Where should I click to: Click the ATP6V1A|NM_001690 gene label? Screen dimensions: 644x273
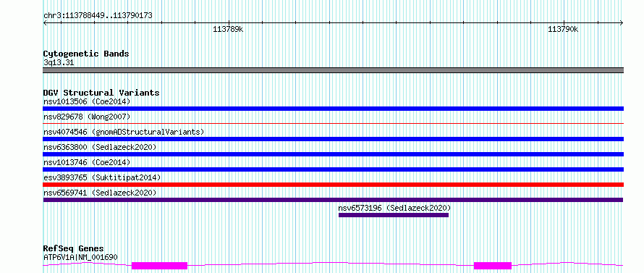point(80,258)
